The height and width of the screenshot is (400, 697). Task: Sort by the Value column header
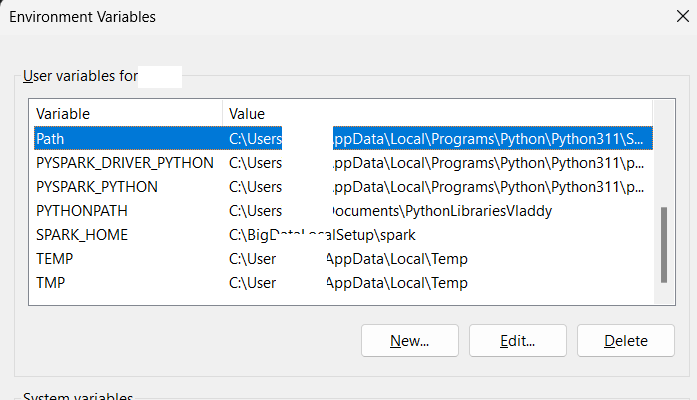[437, 114]
